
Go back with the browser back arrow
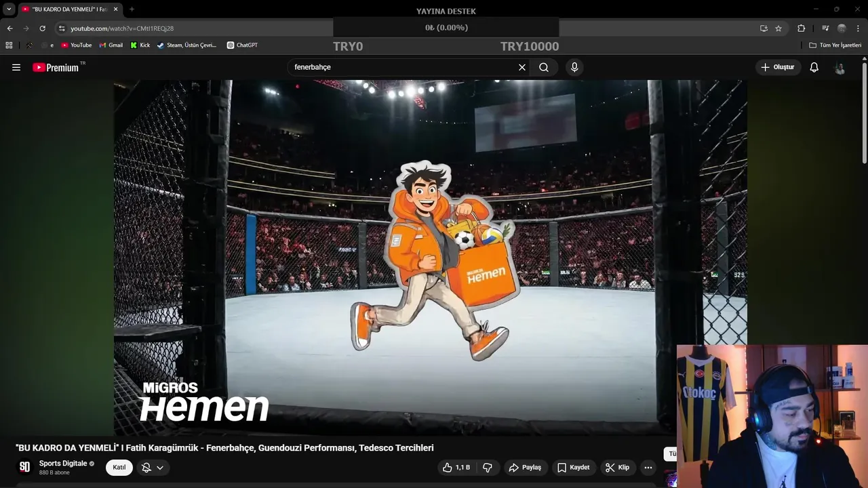[9, 28]
